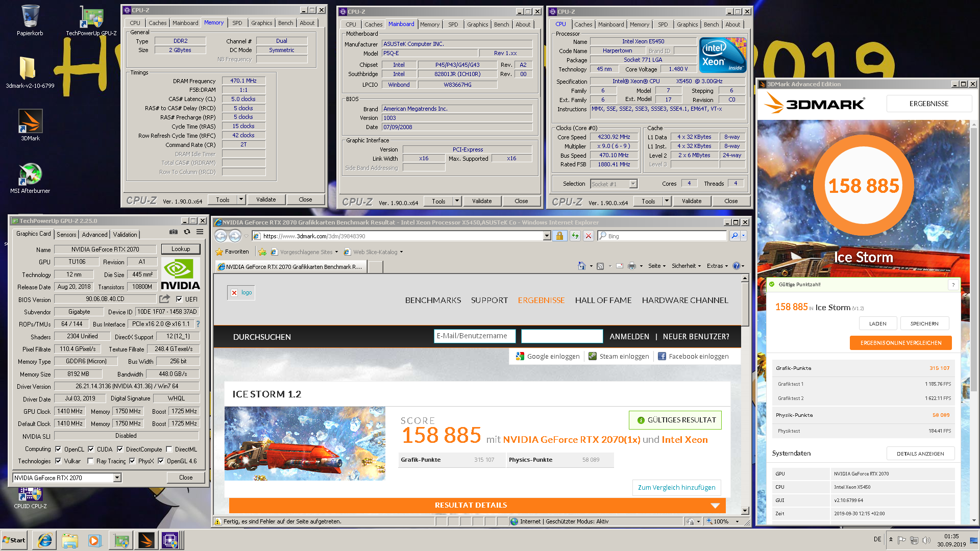Click the printer icon in IE command bar

(x=632, y=266)
